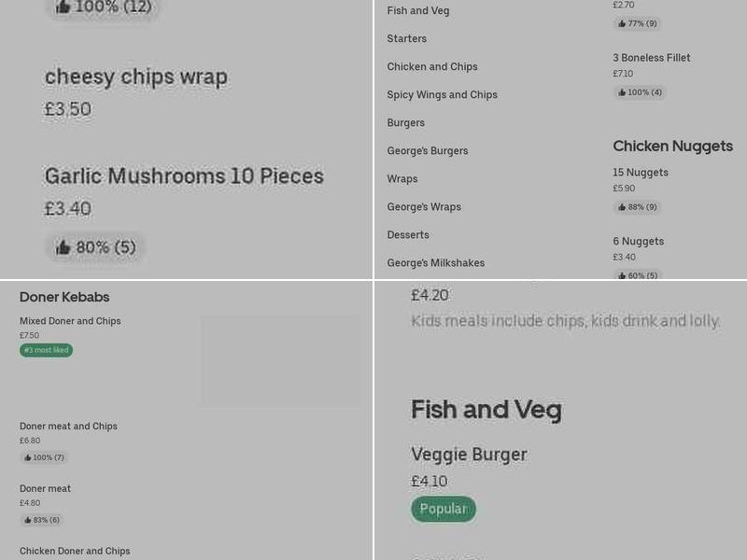Select the George's Burgers category
This screenshot has height=560, width=747.
pos(428,150)
